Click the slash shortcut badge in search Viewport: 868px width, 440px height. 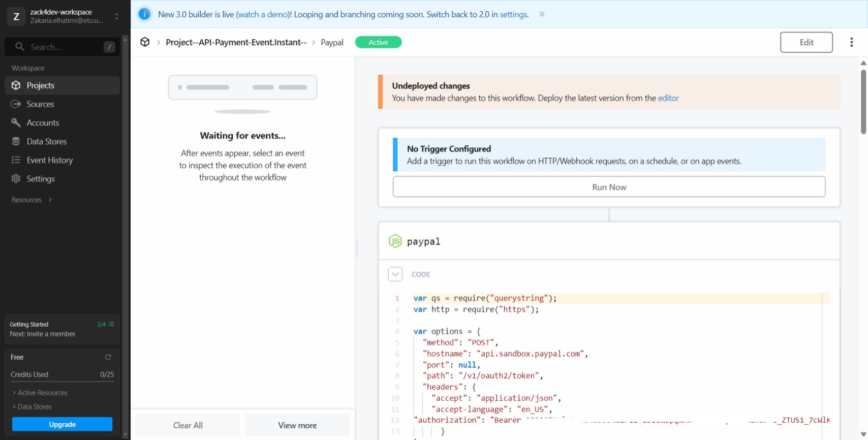coord(109,47)
